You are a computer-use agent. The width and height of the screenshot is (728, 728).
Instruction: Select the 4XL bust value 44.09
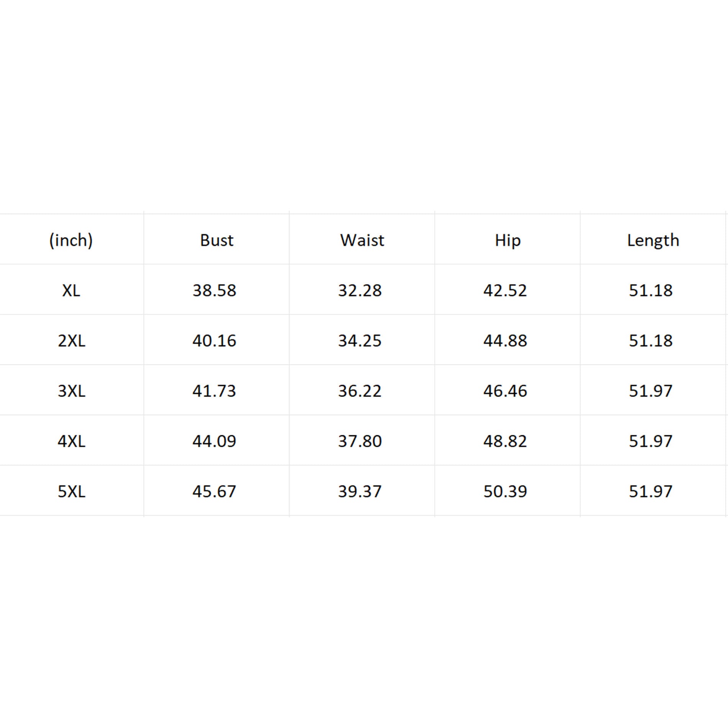214,441
